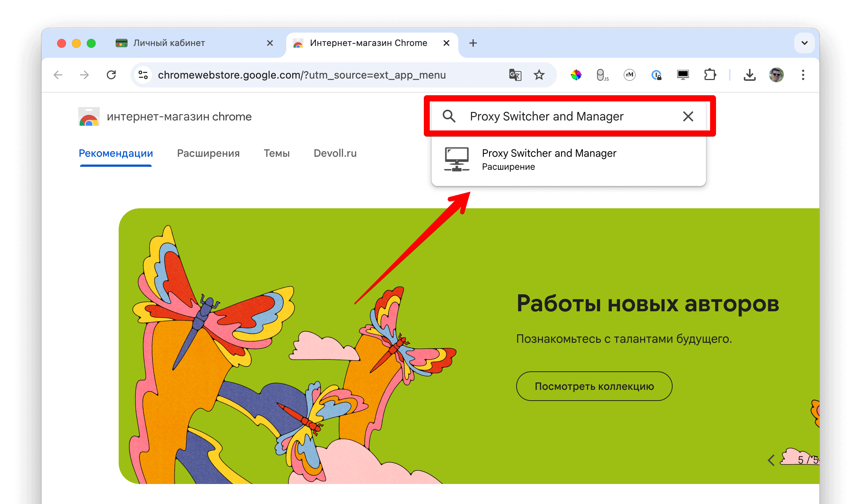The height and width of the screenshot is (504, 861).
Task: Open the JS toggle extension icon
Action: point(603,75)
